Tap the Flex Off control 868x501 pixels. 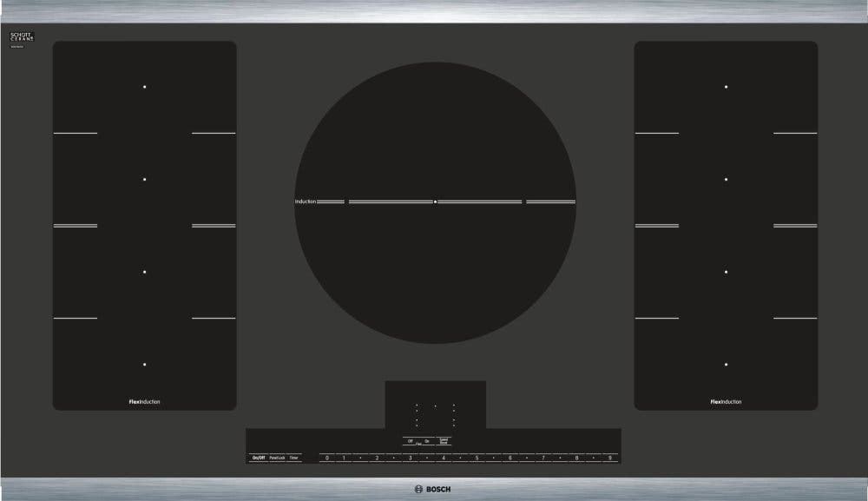click(x=411, y=441)
